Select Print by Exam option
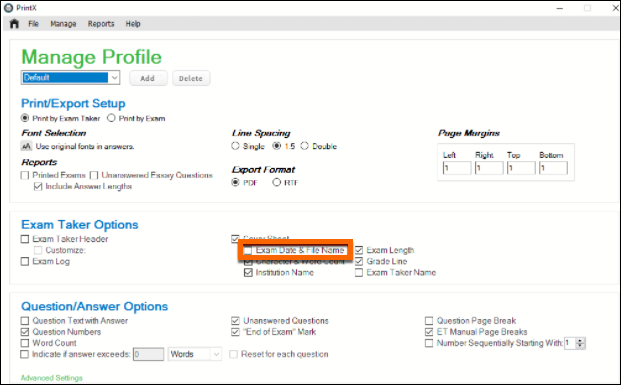This screenshot has width=621, height=385. [x=111, y=118]
